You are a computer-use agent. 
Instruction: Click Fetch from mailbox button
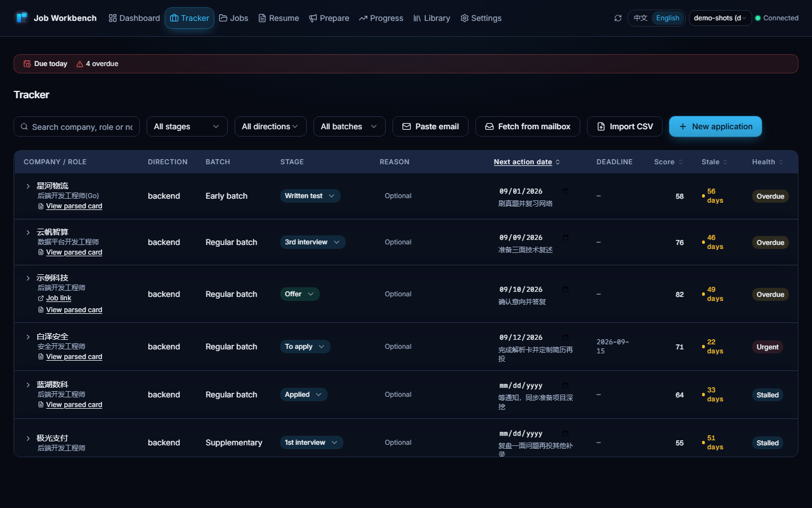click(x=528, y=126)
